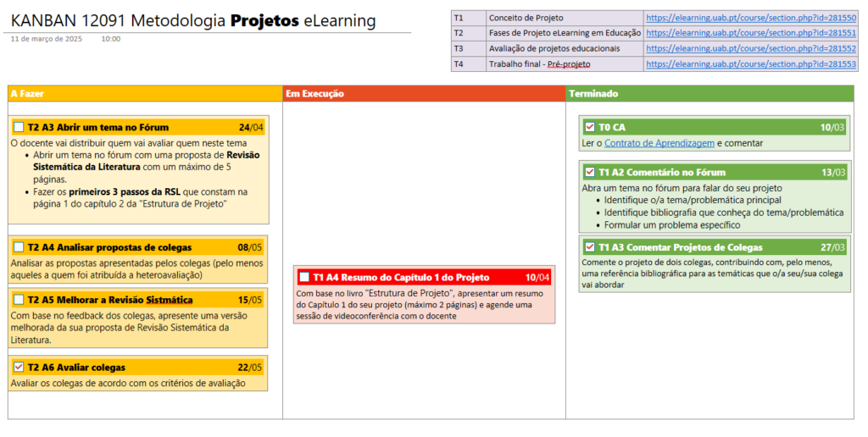Select the page date 11 de março de 2025
Image resolution: width=868 pixels, height=437 pixels.
click(47, 39)
